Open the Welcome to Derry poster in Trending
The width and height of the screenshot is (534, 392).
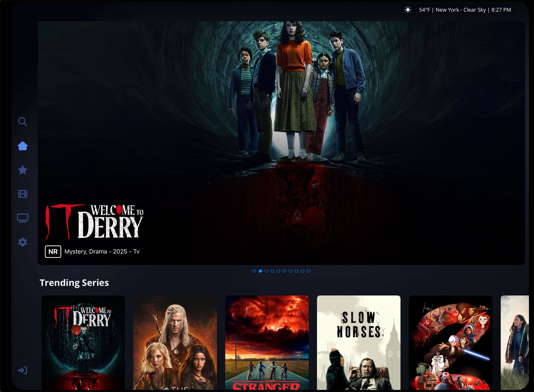(83, 343)
